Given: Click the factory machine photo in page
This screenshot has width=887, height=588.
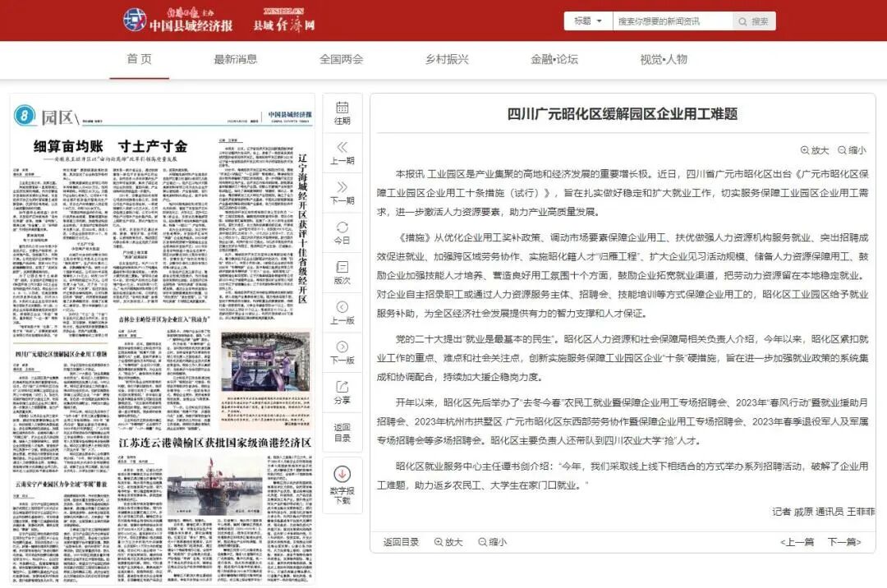Looking at the screenshot, I should (265, 362).
